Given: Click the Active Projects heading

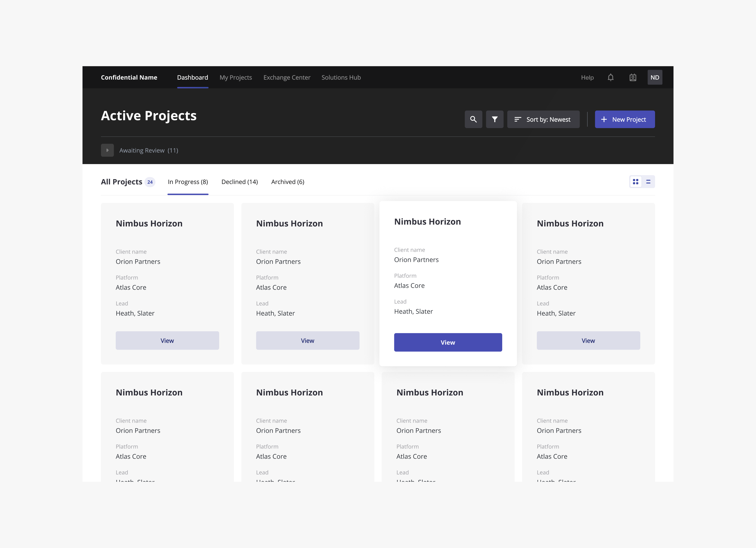Looking at the screenshot, I should pos(149,116).
